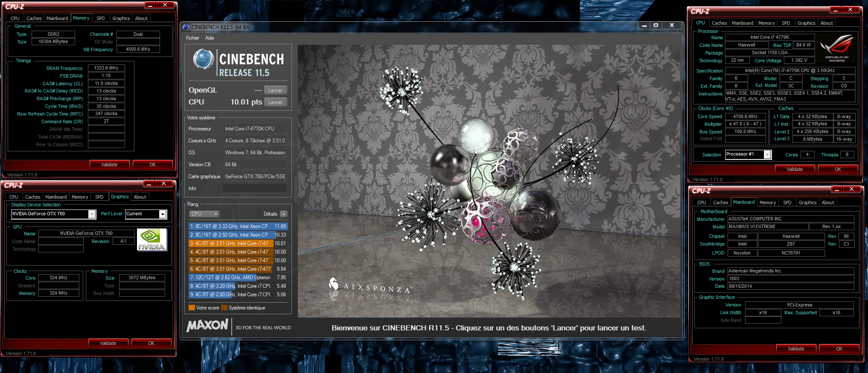Minimize the CPU-Z Graphics window
This screenshot has height=373, width=868.
149,184
